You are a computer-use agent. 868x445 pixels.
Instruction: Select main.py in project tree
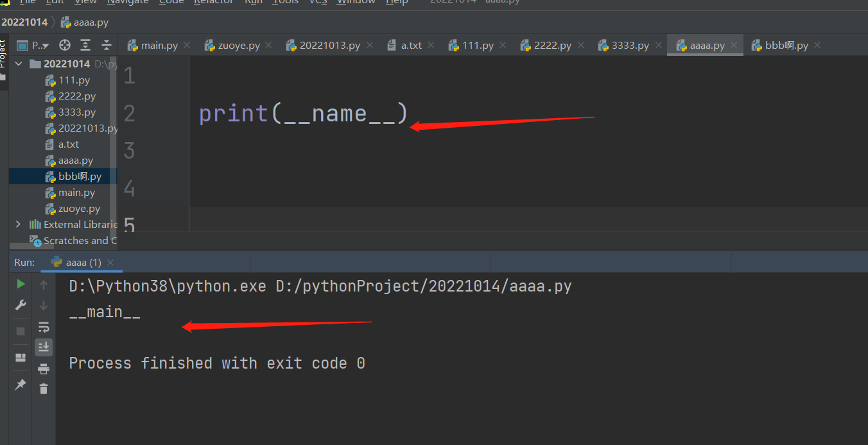click(x=69, y=193)
